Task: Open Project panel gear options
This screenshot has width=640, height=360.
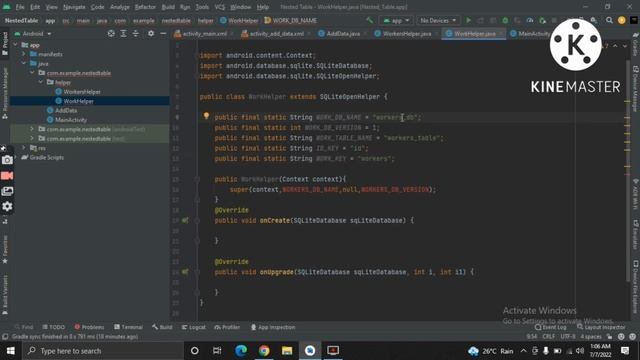Action: (151, 34)
